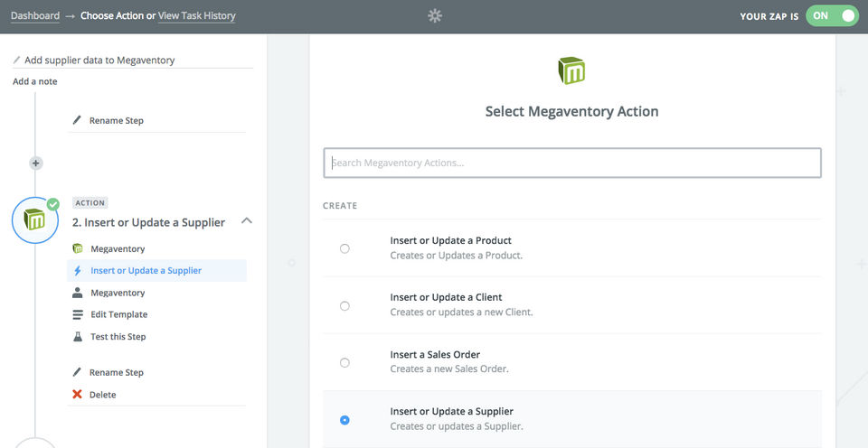Toggle the Zap ON switch off
Viewport: 868px width, 448px height.
[832, 16]
